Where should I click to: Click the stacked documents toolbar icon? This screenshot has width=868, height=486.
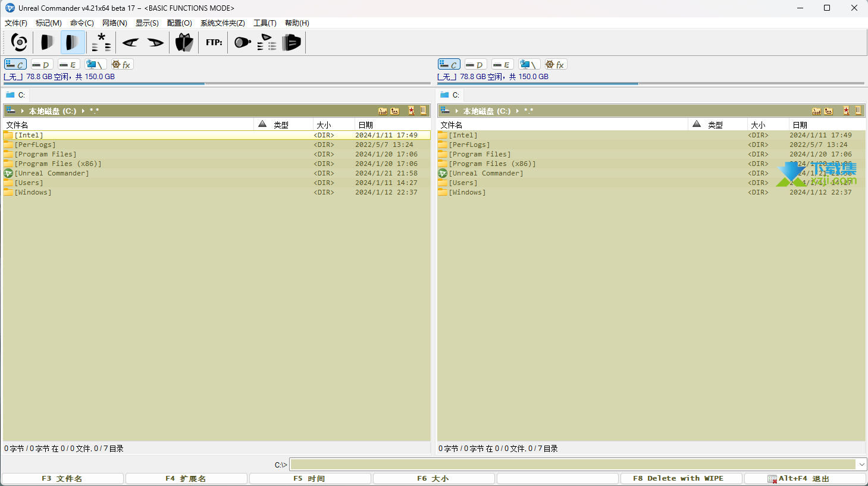[292, 42]
